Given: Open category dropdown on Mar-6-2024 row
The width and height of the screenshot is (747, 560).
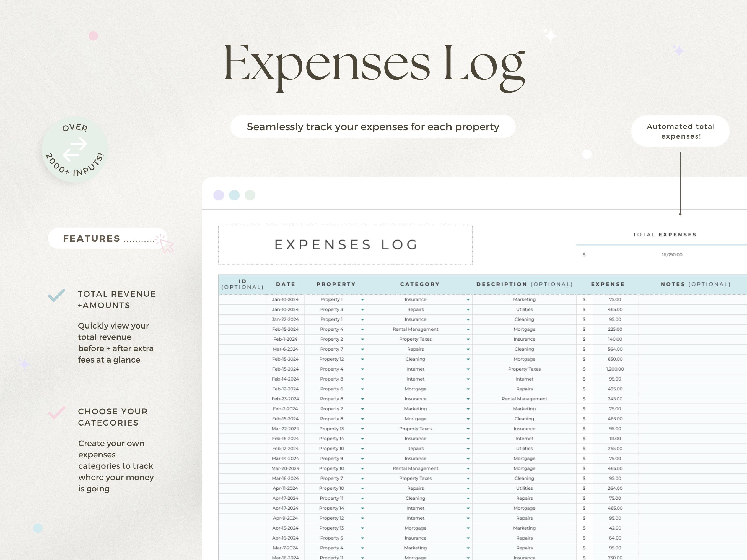Looking at the screenshot, I should coord(468,349).
